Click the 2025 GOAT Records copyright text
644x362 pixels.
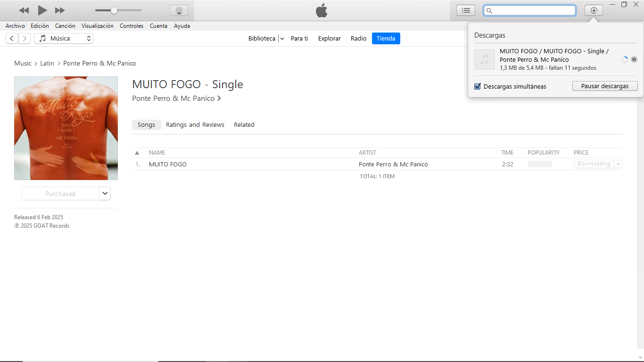pyautogui.click(x=42, y=226)
